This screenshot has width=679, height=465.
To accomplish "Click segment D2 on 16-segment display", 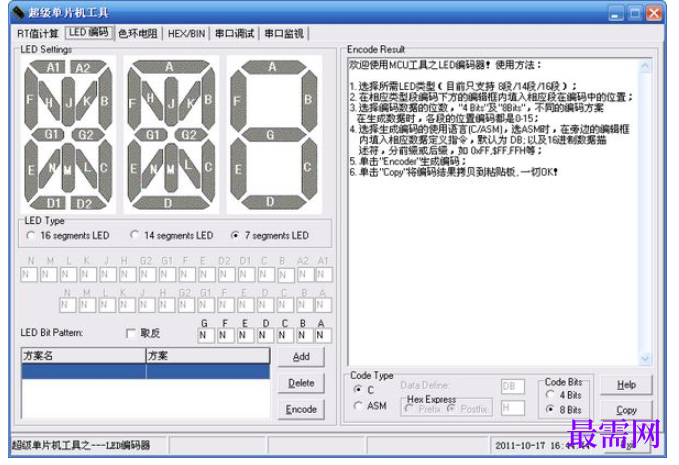I will click(87, 203).
